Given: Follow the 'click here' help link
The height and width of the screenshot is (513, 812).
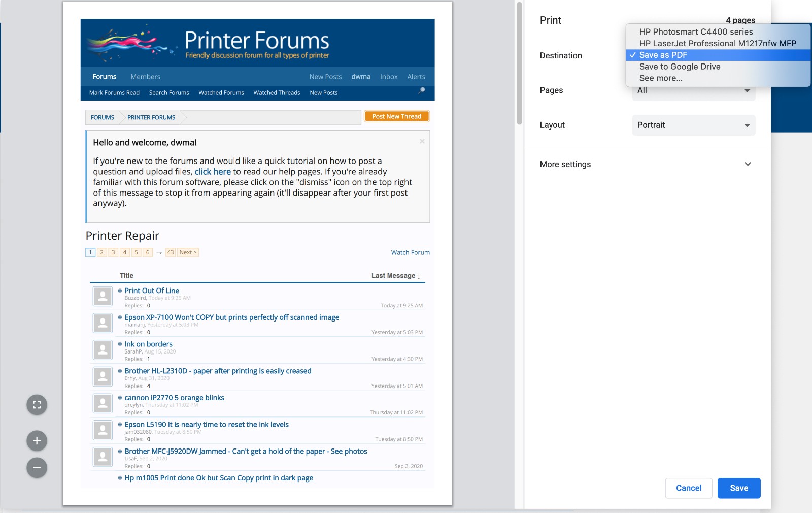Looking at the screenshot, I should (x=213, y=172).
